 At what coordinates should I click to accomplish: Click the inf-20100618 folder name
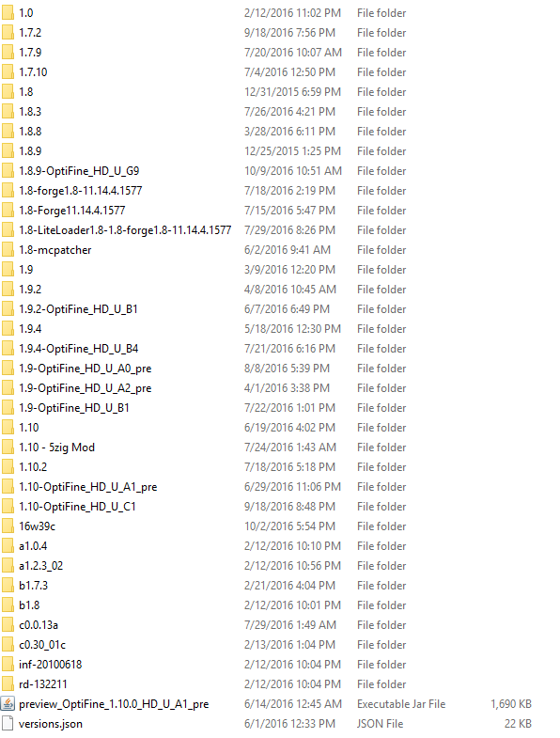(51, 665)
